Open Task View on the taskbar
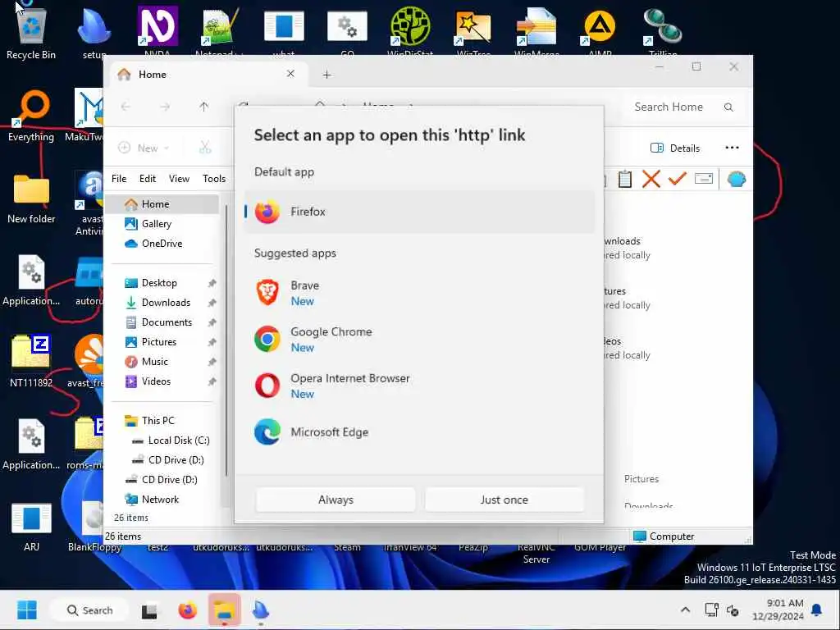 click(x=149, y=610)
